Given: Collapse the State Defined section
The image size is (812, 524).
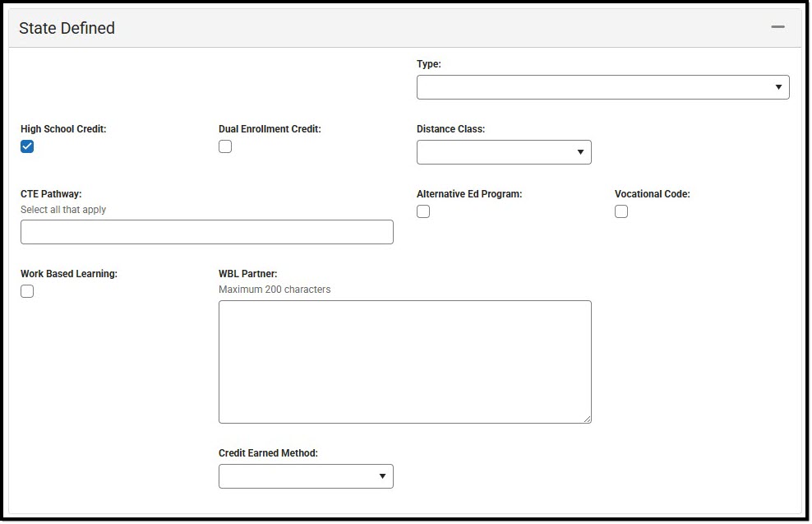Looking at the screenshot, I should click(777, 27).
